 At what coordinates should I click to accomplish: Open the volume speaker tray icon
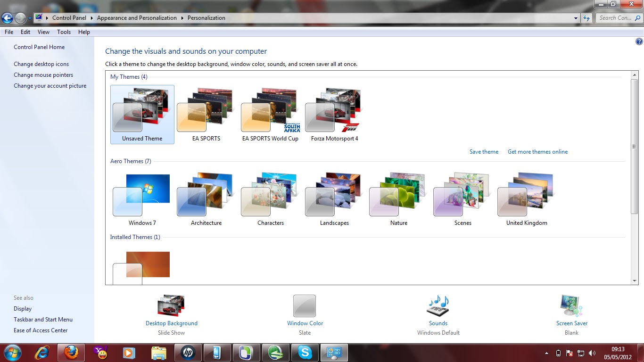point(592,353)
